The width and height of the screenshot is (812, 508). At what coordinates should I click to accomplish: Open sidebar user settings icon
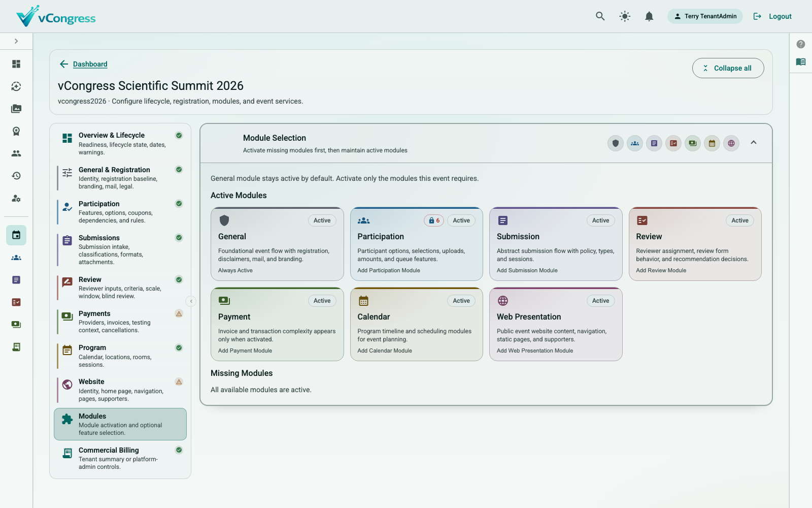coord(16,198)
